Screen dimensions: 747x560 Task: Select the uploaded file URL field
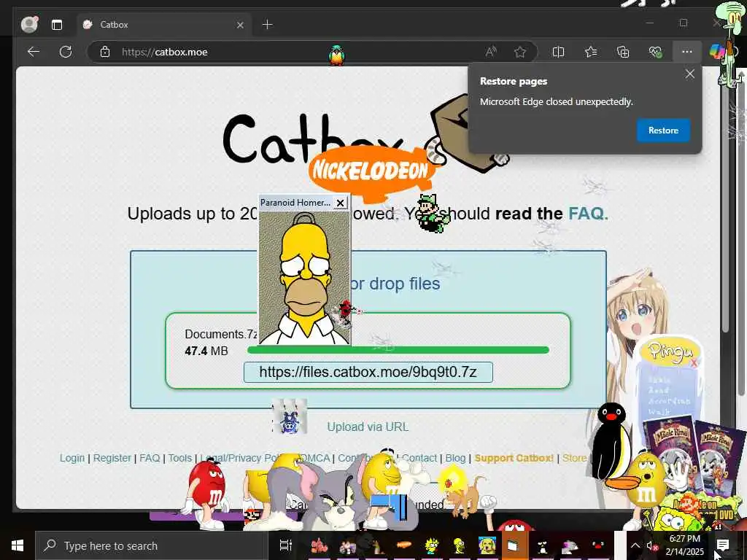point(368,372)
